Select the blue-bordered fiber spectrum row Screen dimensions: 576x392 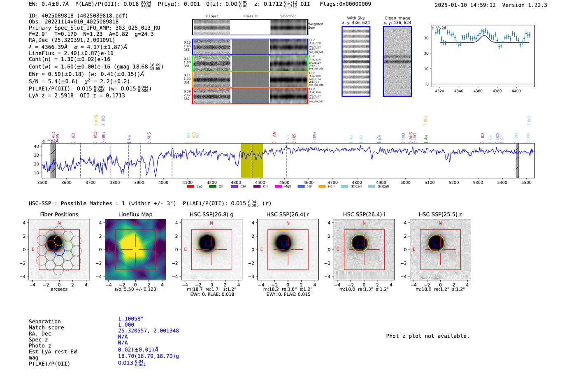250,47
